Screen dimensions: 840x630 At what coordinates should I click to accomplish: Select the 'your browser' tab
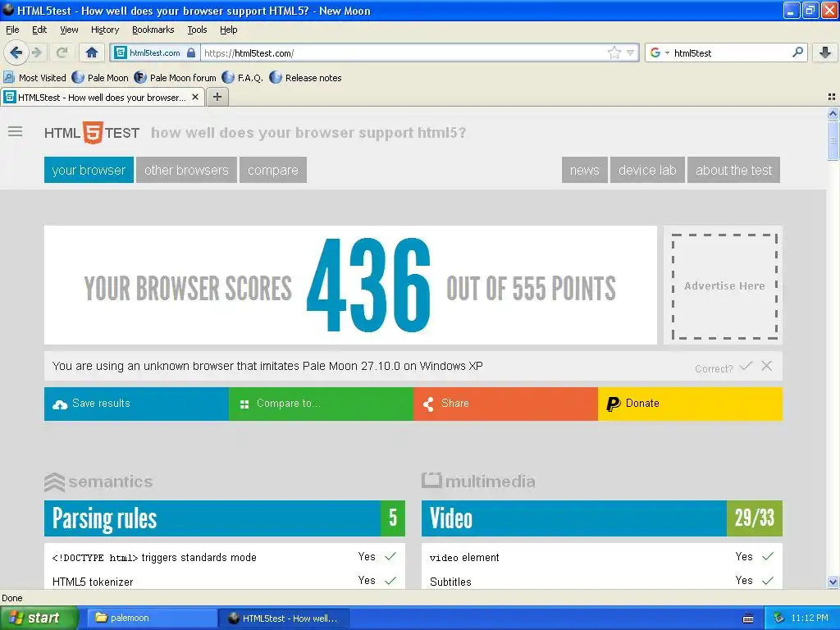[x=89, y=170]
